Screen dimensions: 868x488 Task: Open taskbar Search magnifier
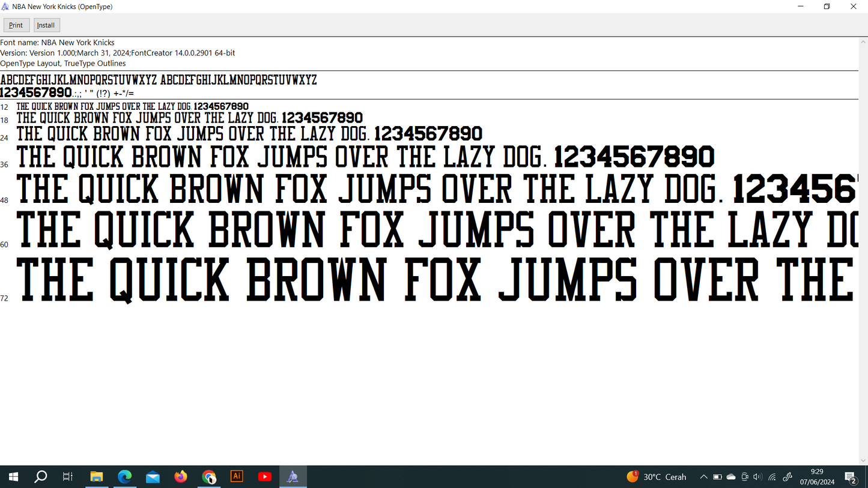tap(41, 477)
